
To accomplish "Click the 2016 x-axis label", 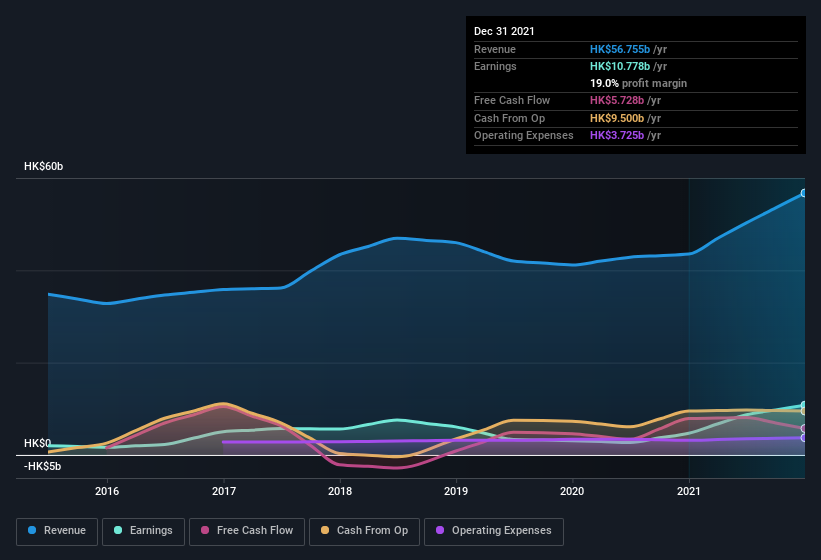I will [x=107, y=491].
